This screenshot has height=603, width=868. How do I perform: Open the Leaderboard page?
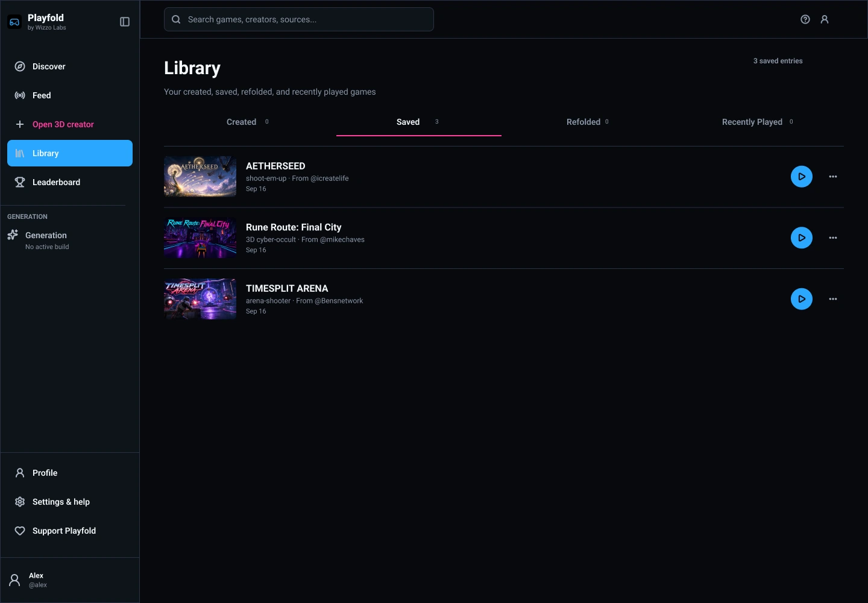click(x=70, y=182)
